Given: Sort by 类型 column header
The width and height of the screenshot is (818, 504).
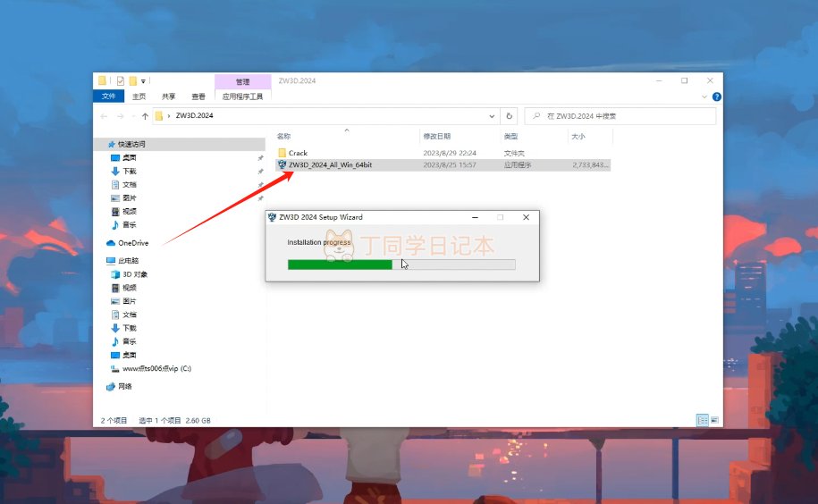Looking at the screenshot, I should coord(510,136).
